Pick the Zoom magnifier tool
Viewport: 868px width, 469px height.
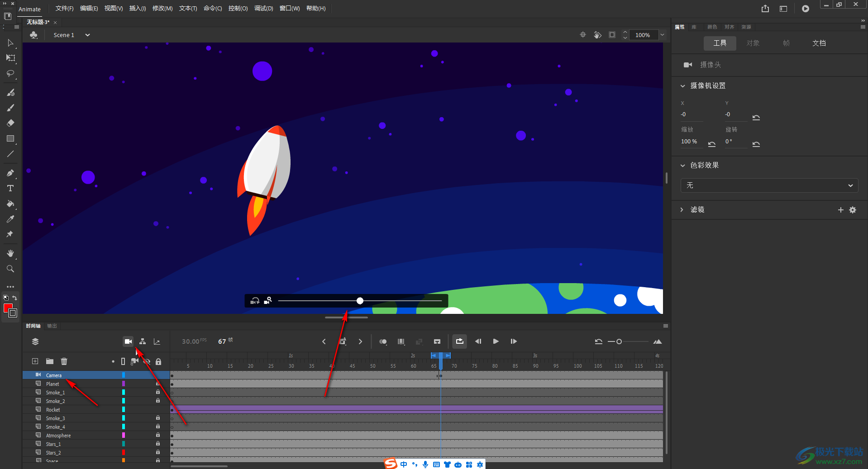coord(10,269)
